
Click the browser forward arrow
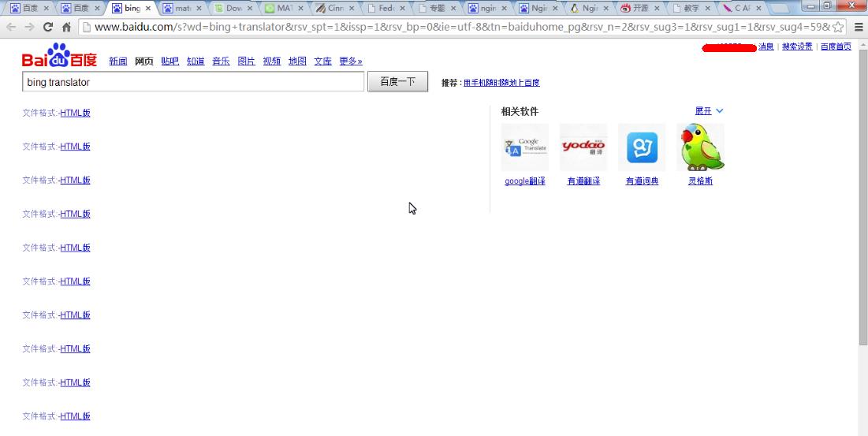(29, 27)
